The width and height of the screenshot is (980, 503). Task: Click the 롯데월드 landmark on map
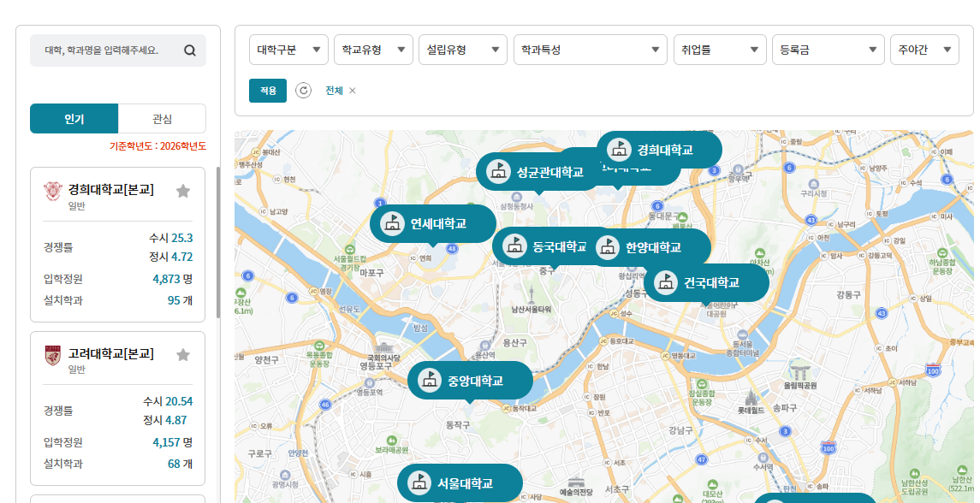point(751,401)
